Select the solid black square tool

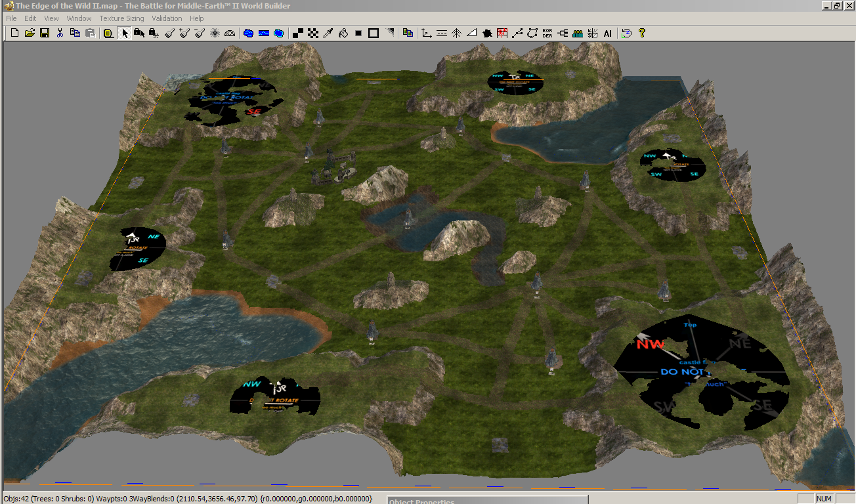click(358, 33)
